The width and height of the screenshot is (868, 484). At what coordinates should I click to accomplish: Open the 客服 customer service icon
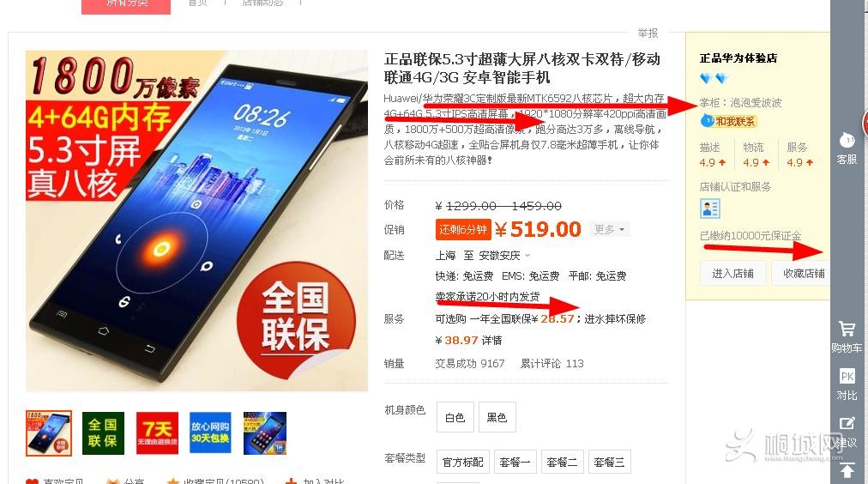(847, 148)
